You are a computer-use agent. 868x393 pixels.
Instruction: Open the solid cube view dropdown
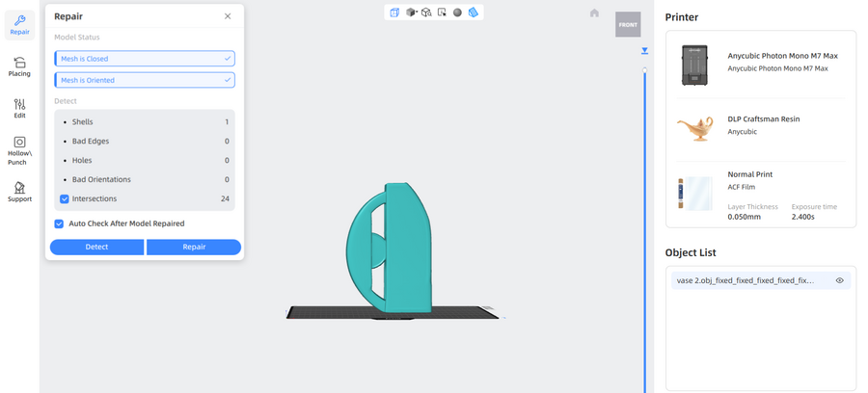[x=411, y=13]
